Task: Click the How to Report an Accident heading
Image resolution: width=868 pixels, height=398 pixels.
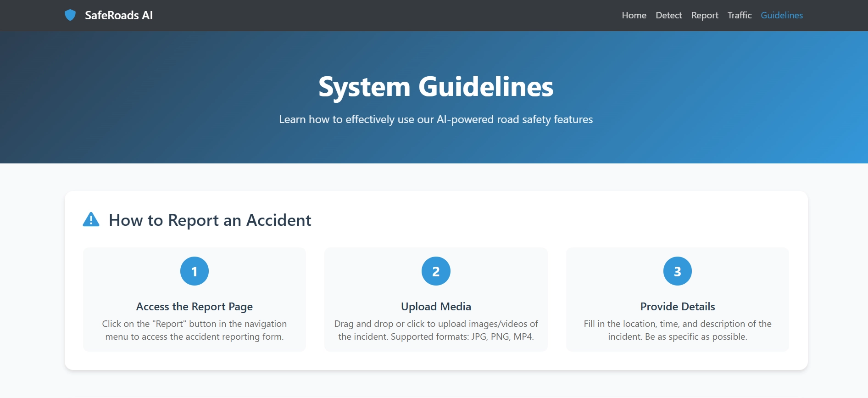Action: pos(210,220)
